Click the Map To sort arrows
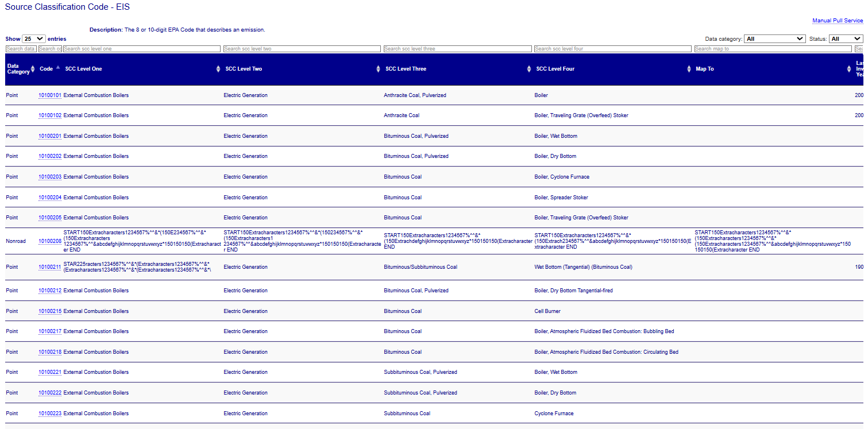Viewport: 868px width, 429px height. pos(849,69)
